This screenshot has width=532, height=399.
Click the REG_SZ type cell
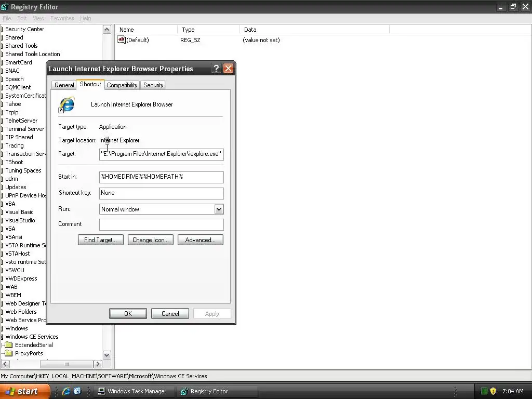click(x=190, y=40)
